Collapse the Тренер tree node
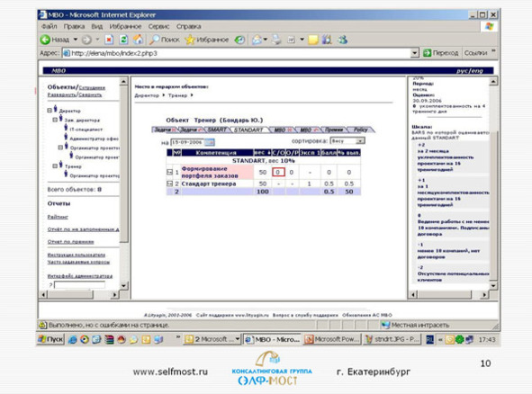 [x=55, y=166]
